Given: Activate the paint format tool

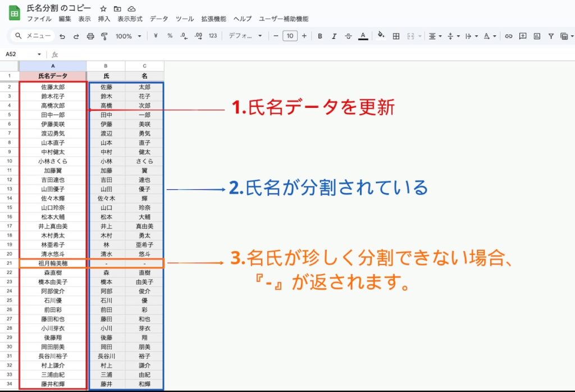Looking at the screenshot, I should 104,36.
